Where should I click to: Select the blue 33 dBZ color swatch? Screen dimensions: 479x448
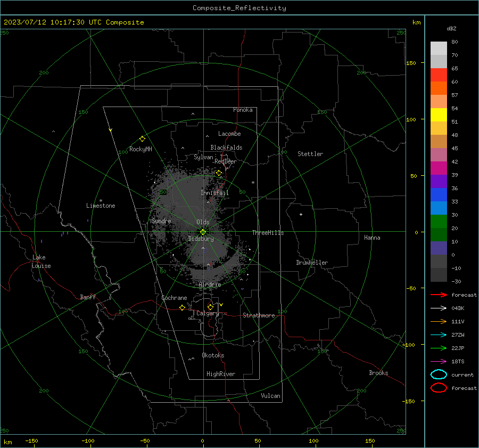coord(439,195)
